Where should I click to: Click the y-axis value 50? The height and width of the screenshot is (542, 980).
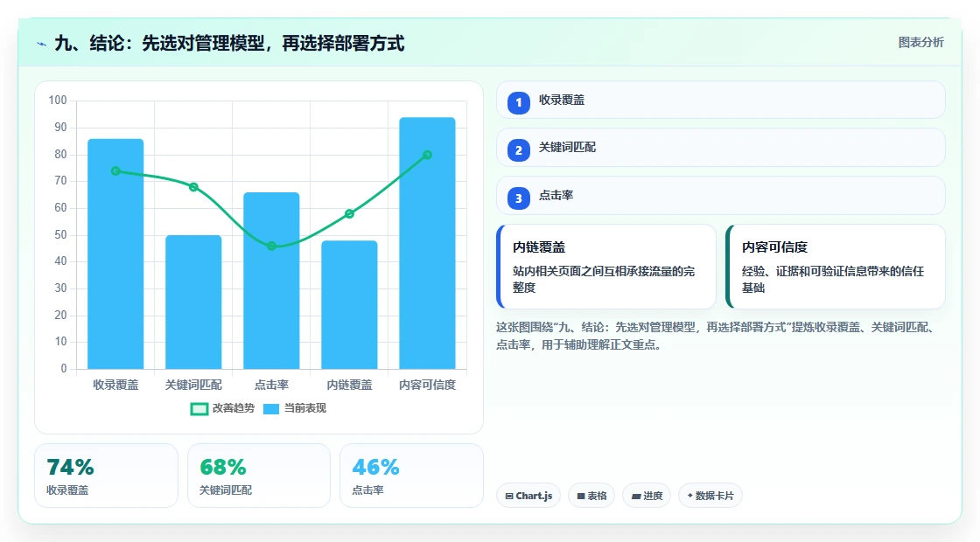coord(60,235)
